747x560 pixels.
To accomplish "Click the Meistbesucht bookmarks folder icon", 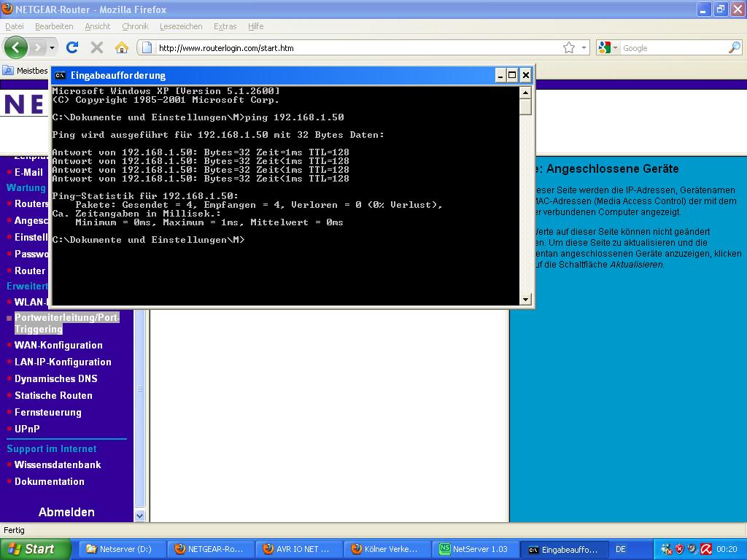I will click(8, 71).
